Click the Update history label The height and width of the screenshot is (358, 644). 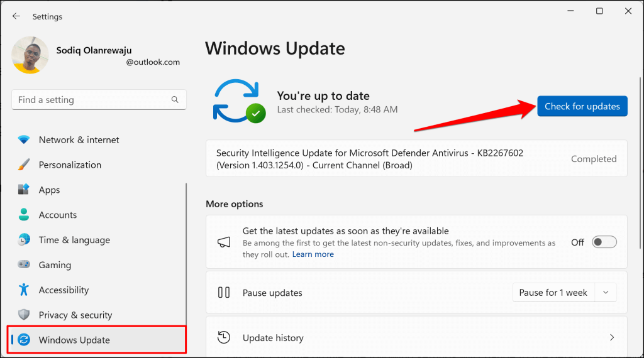coord(273,338)
